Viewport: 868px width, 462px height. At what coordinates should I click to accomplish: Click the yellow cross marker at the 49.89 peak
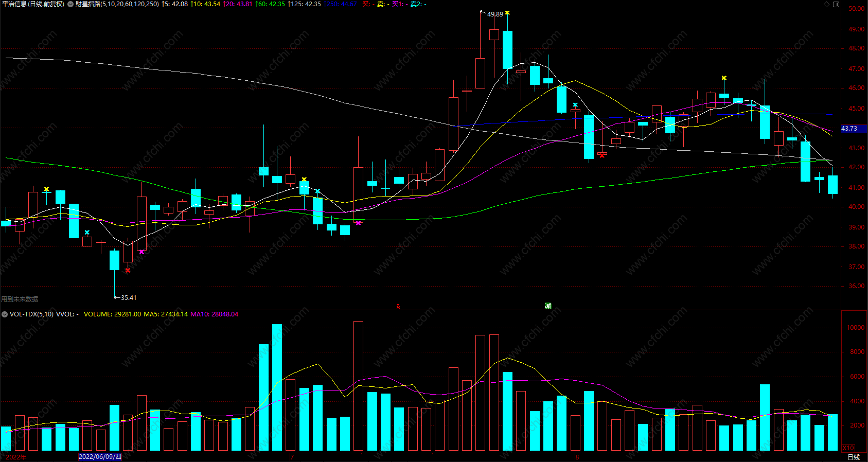pyautogui.click(x=507, y=13)
